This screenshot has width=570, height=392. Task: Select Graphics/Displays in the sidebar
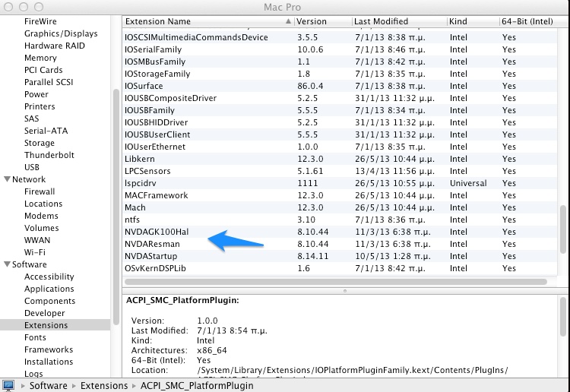[x=61, y=33]
